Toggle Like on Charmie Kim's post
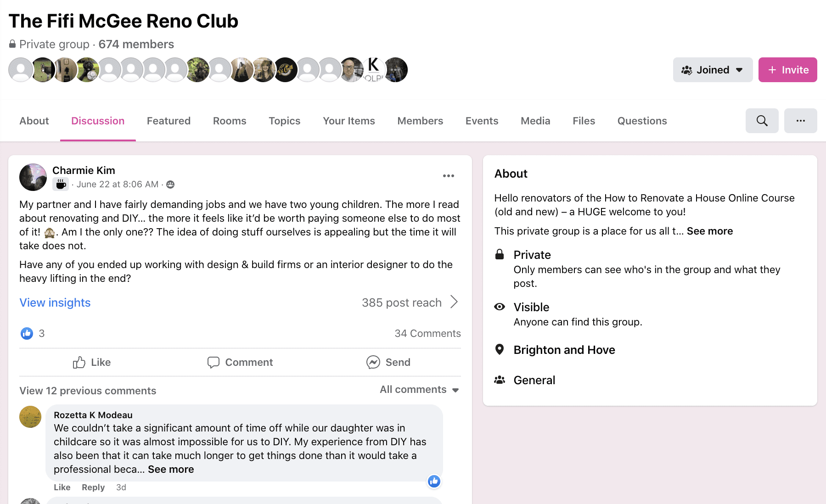The width and height of the screenshot is (826, 504). [x=91, y=362]
